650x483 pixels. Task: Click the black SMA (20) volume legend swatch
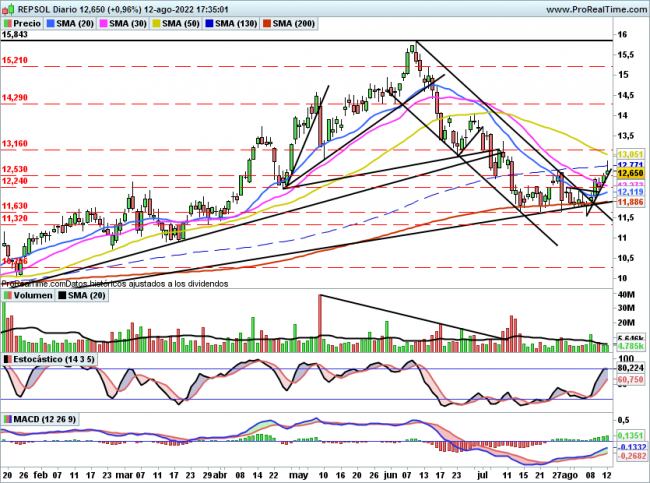(x=61, y=296)
